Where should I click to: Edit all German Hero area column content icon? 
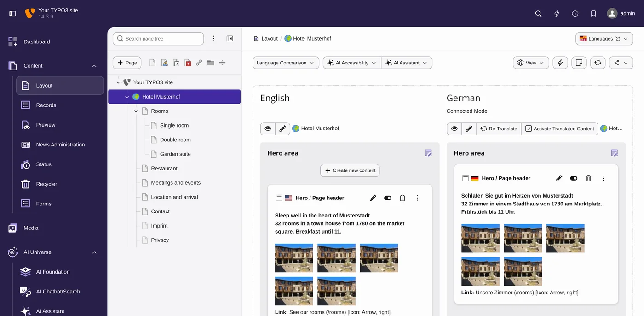coord(615,153)
